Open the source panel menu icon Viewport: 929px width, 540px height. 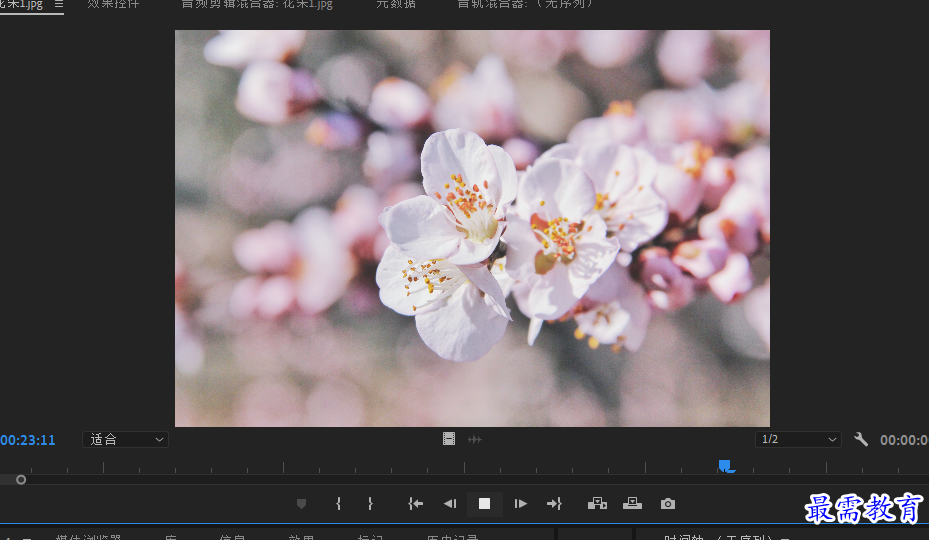(x=59, y=4)
